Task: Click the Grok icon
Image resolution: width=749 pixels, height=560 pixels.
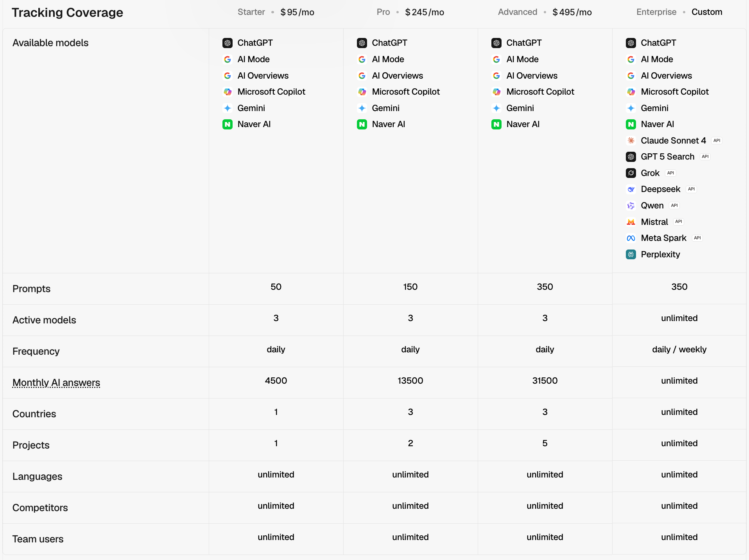Action: click(631, 173)
